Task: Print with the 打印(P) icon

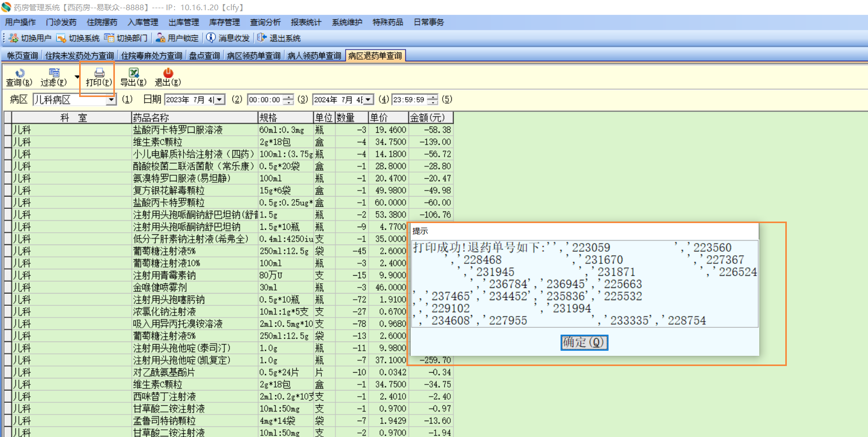Action: [99, 78]
